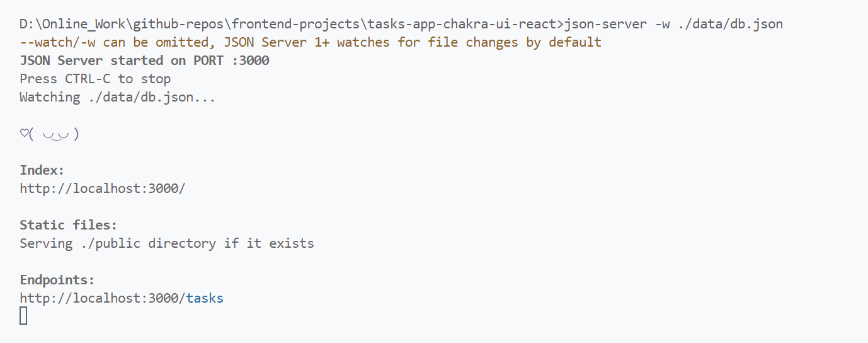Open the Index link http://localhost:3000/
Screen dimensions: 868x343
103,189
